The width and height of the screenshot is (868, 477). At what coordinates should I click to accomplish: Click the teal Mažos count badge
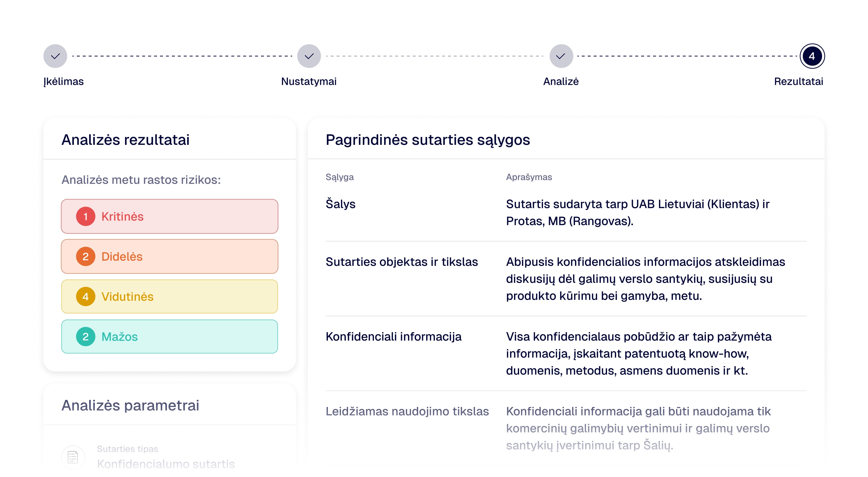(x=86, y=337)
